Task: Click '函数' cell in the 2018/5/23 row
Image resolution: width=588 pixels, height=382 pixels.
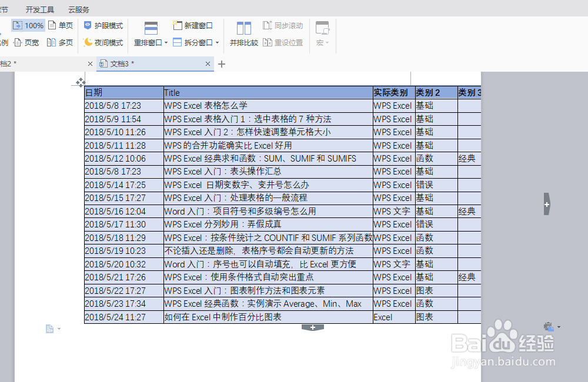Action: (436, 303)
